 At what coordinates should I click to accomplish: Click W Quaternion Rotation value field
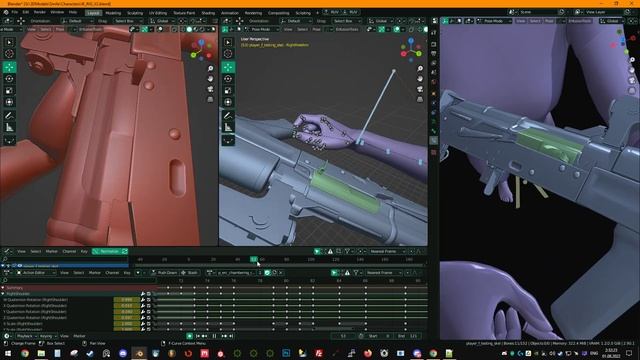point(127,300)
